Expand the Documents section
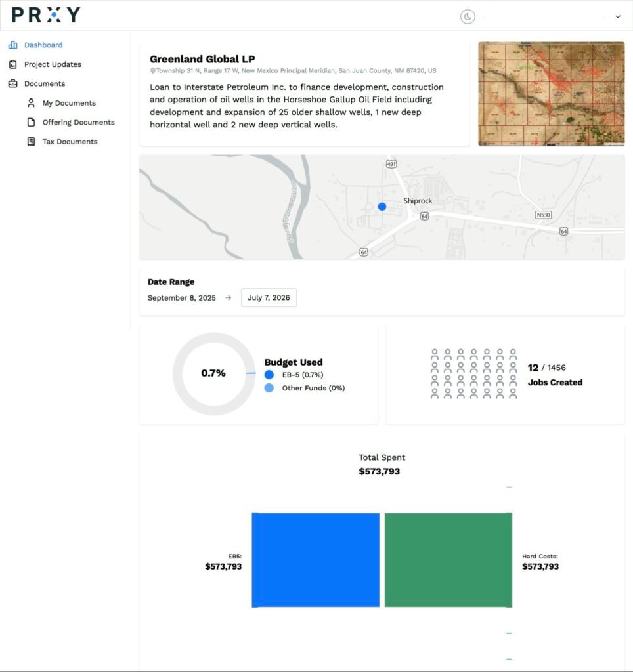The width and height of the screenshot is (633, 672). (45, 83)
